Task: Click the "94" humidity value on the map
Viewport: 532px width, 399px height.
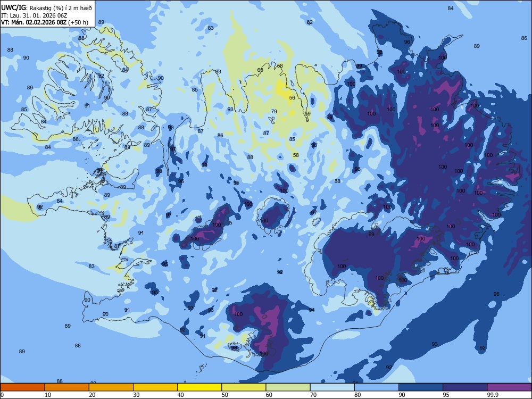Action: [x=312, y=310]
